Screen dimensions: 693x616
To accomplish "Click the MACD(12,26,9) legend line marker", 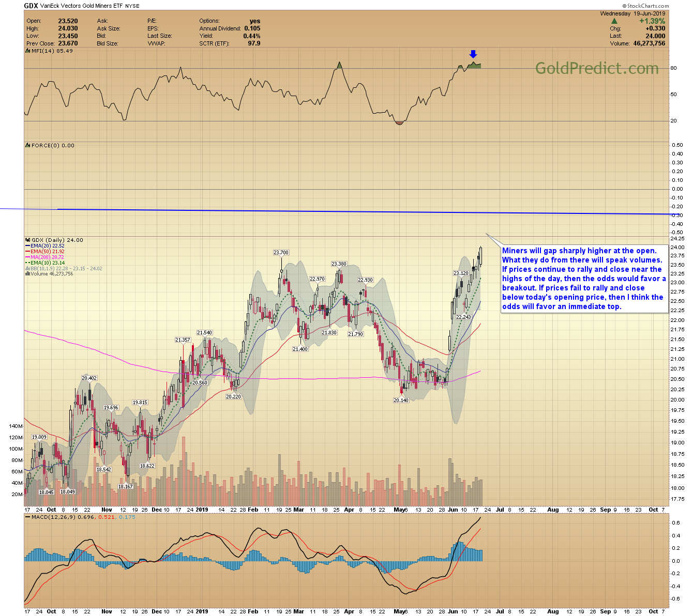I will click(x=28, y=517).
